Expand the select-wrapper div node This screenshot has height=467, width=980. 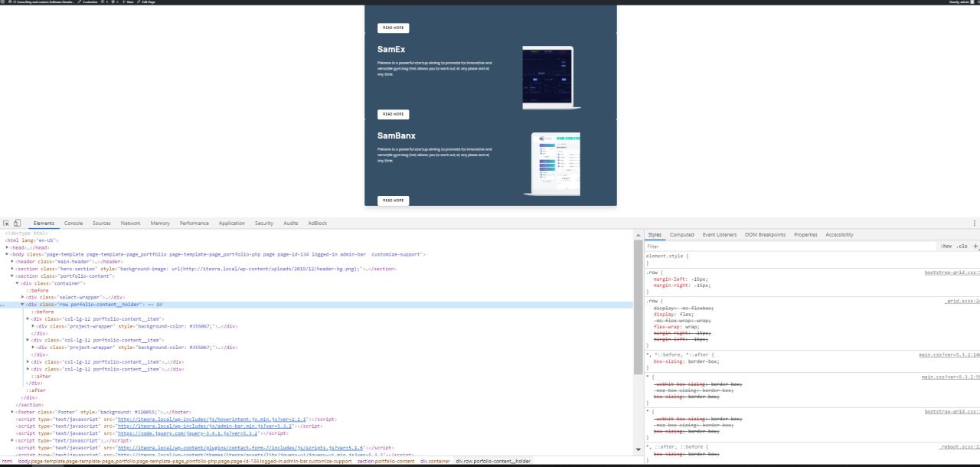pyautogui.click(x=24, y=297)
